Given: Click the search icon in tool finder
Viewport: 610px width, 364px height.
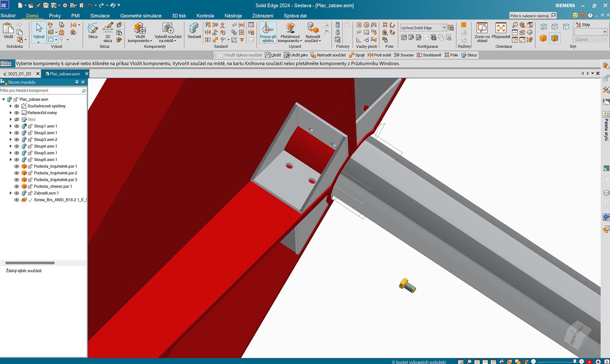Looking at the screenshot, I should point(554,15).
